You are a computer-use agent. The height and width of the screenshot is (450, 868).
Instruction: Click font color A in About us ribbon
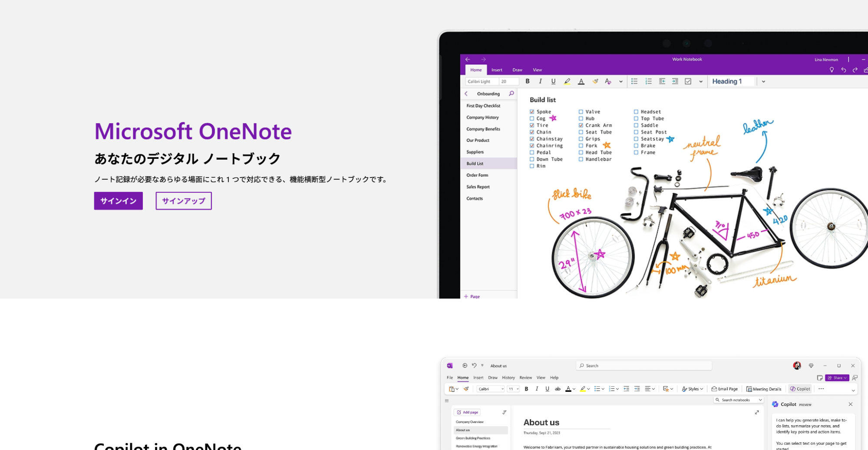568,389
